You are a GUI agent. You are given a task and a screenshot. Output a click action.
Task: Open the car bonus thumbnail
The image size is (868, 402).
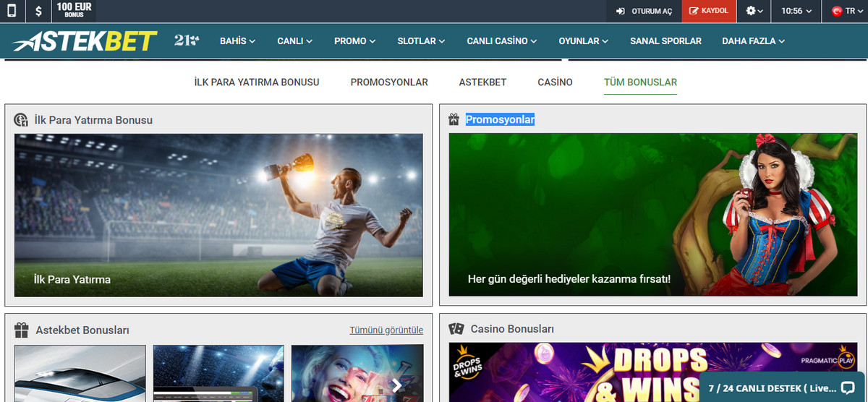point(80,373)
